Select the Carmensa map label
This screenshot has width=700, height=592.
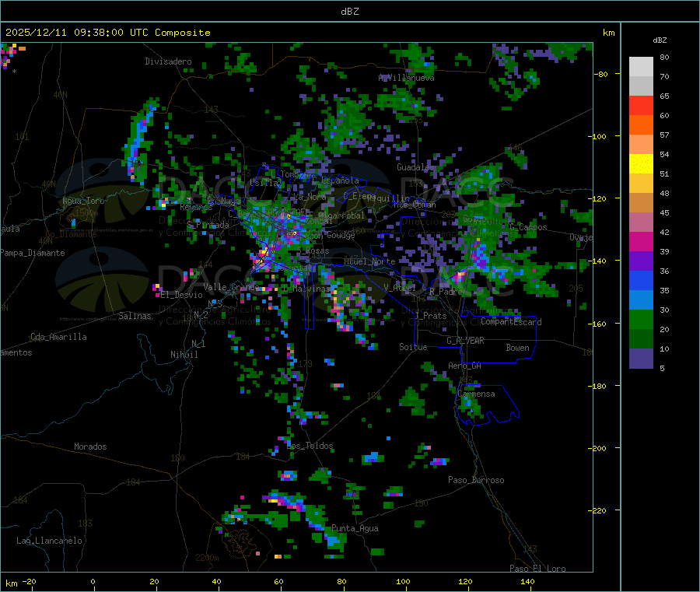click(x=476, y=394)
